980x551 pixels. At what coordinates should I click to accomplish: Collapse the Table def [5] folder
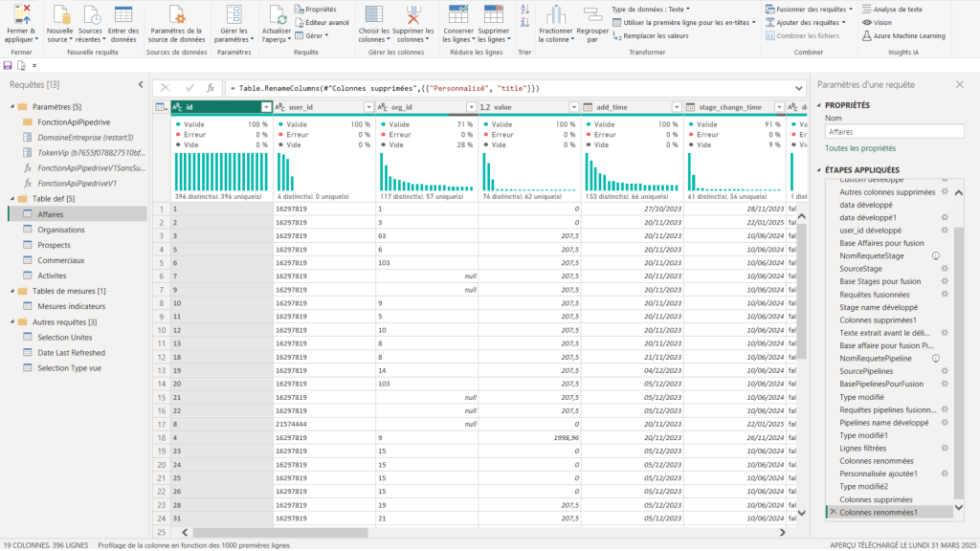pyautogui.click(x=11, y=199)
